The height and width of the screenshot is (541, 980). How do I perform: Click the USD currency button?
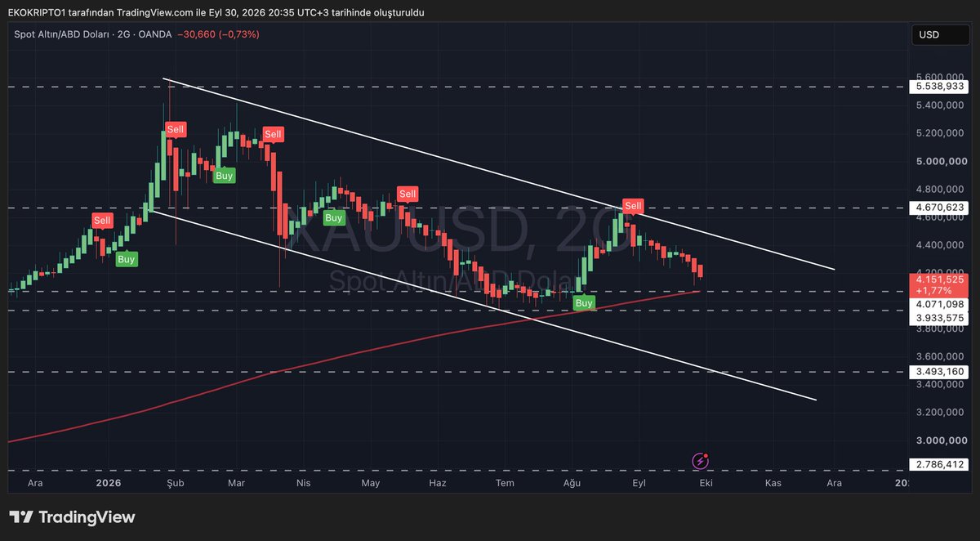940,35
